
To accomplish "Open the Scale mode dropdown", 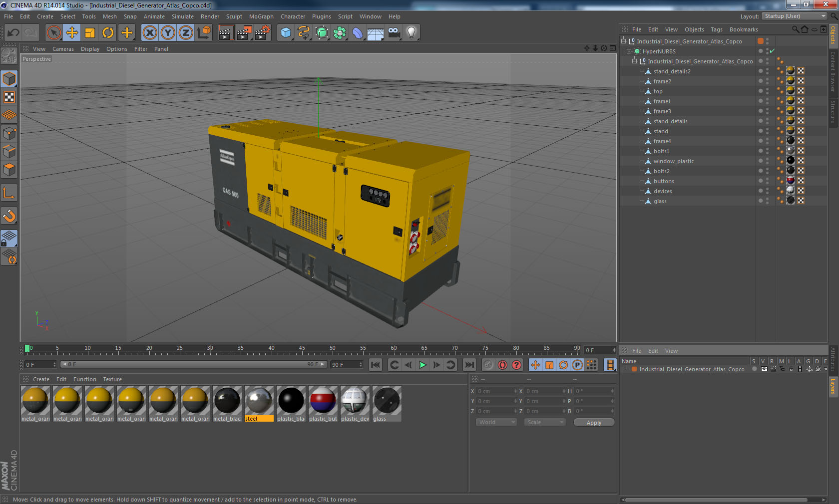I will coord(544,422).
